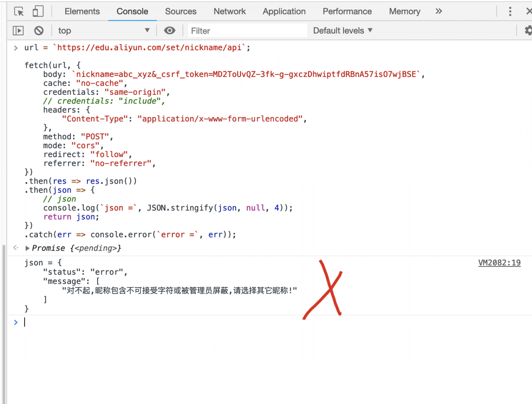Click the "message": [ output line
Image resolution: width=532 pixels, height=404 pixels.
[71, 281]
